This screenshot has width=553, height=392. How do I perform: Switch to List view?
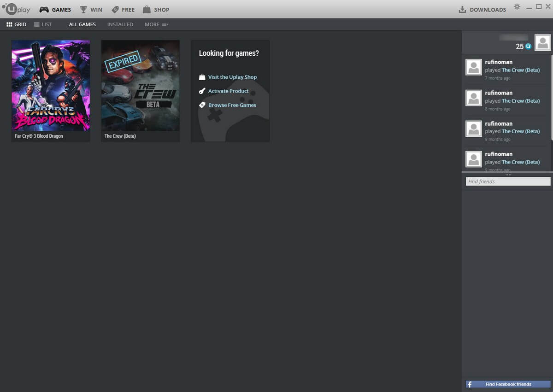tap(43, 24)
